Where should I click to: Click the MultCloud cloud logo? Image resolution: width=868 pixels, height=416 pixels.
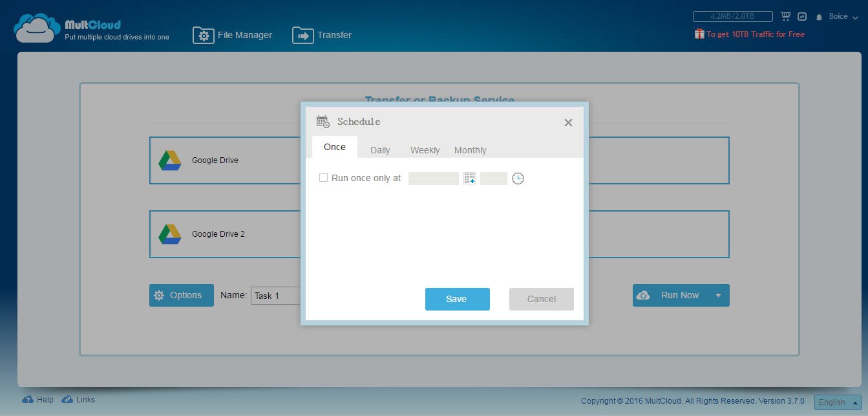[x=37, y=28]
